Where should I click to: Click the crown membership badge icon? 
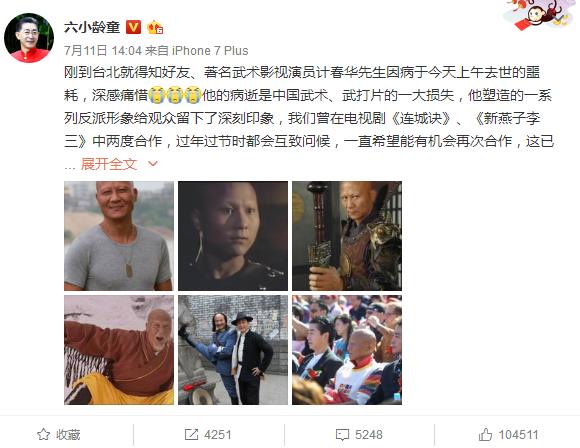[x=155, y=27]
